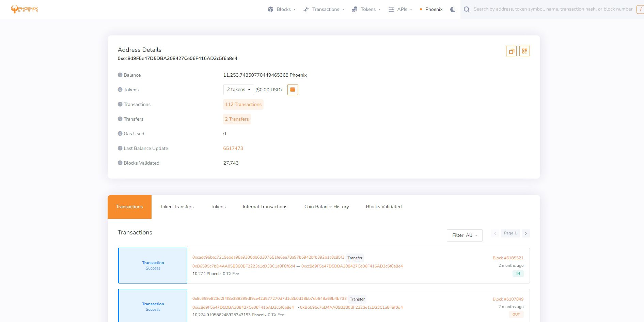Open the Tokens nav dropdown
The height and width of the screenshot is (322, 644).
click(x=366, y=10)
